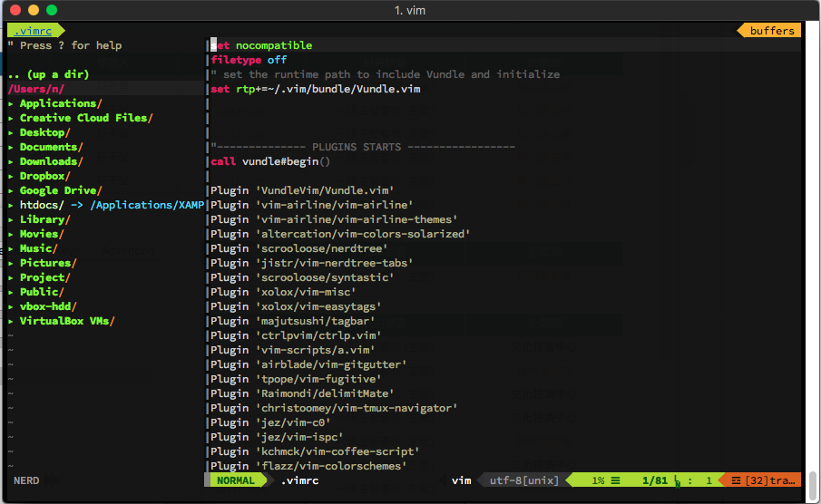Click Plugin 'VundleVim/Vundle.vim' line
The width and height of the screenshot is (821, 504).
pyautogui.click(x=302, y=190)
